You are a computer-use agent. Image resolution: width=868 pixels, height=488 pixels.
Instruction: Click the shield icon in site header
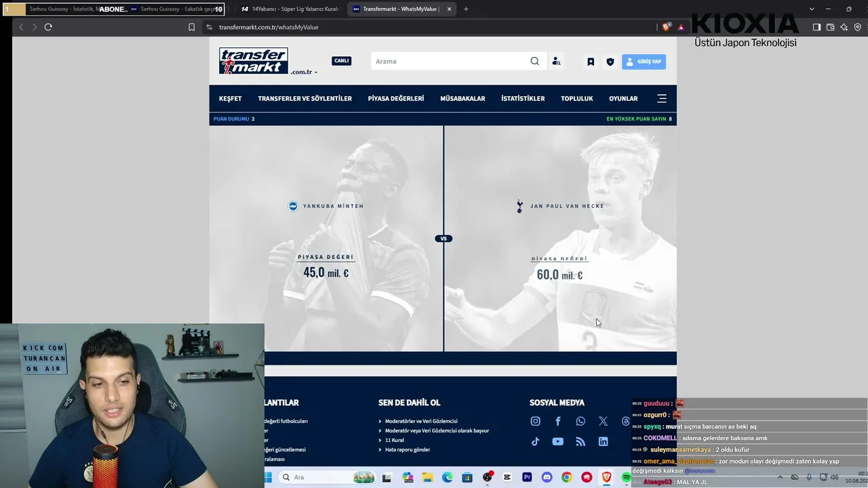(610, 62)
